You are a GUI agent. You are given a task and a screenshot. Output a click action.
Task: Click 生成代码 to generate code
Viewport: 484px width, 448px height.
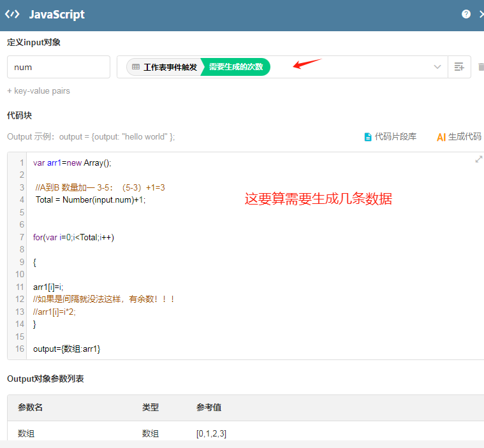pyautogui.click(x=464, y=137)
